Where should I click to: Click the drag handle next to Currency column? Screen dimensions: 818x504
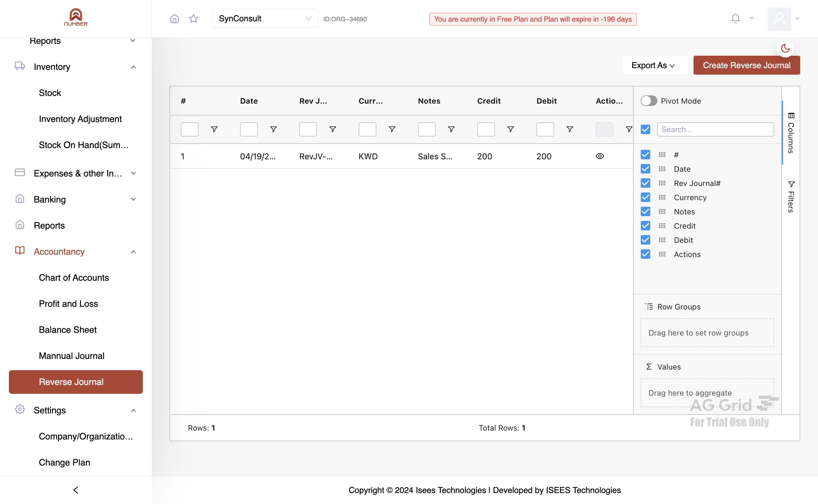coord(662,197)
